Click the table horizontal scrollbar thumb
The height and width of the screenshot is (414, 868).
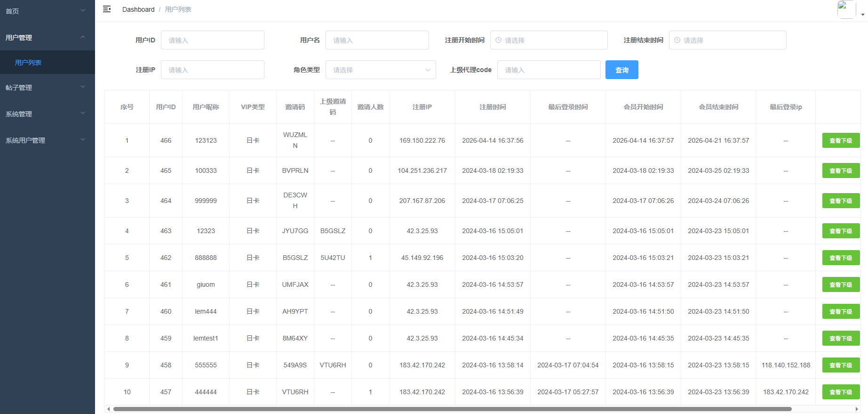(452, 409)
